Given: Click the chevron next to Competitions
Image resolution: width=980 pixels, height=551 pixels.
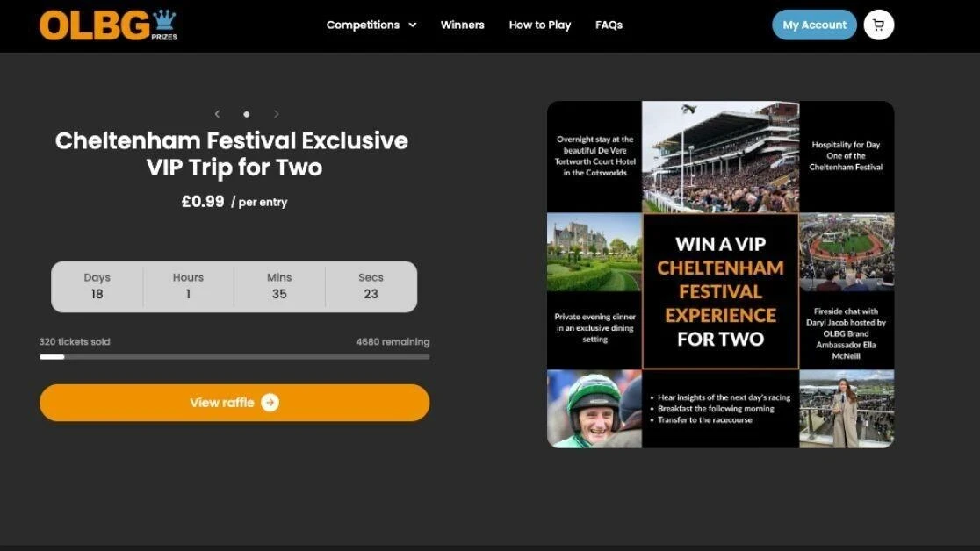Looking at the screenshot, I should click(x=412, y=25).
